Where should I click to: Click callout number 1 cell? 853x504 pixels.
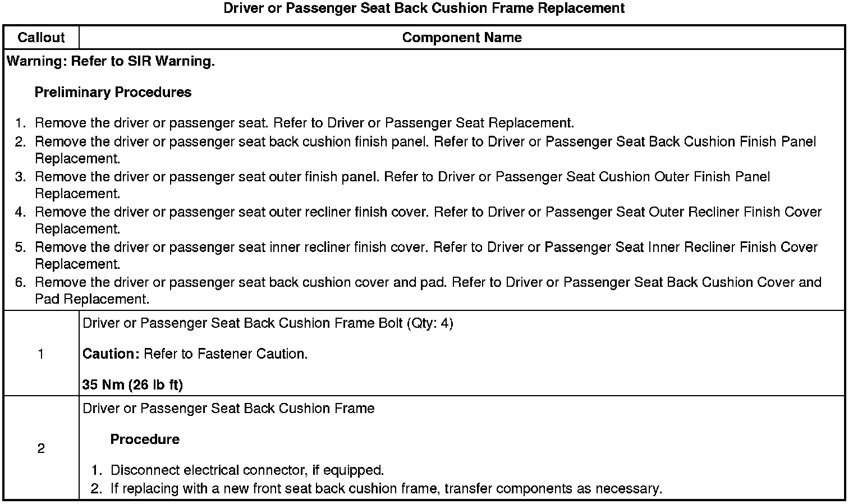pos(41,354)
